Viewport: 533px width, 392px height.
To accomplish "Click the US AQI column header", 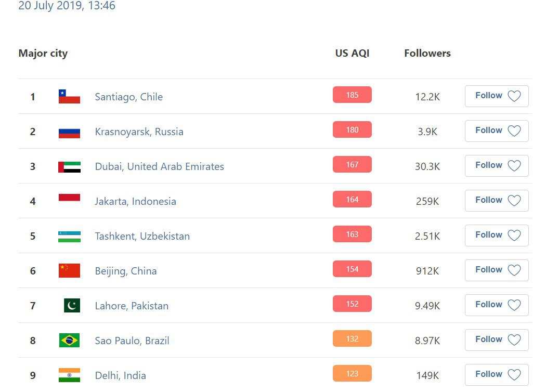I will (352, 53).
